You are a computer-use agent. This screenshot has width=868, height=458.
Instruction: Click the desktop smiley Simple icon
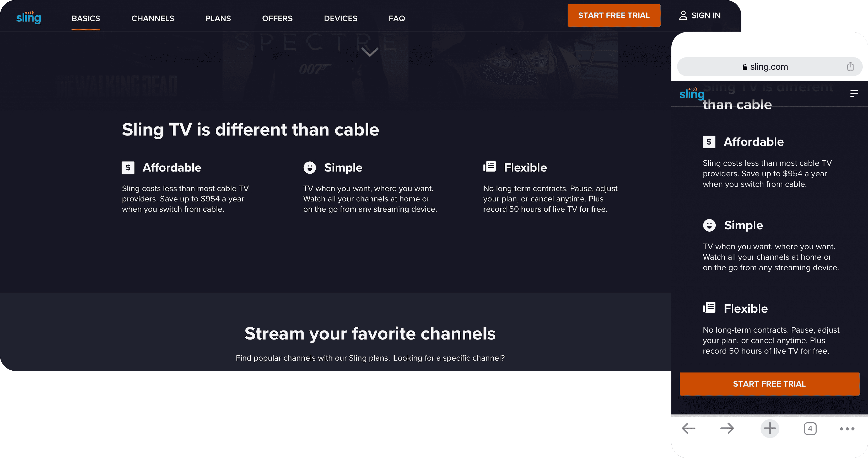[x=309, y=168]
